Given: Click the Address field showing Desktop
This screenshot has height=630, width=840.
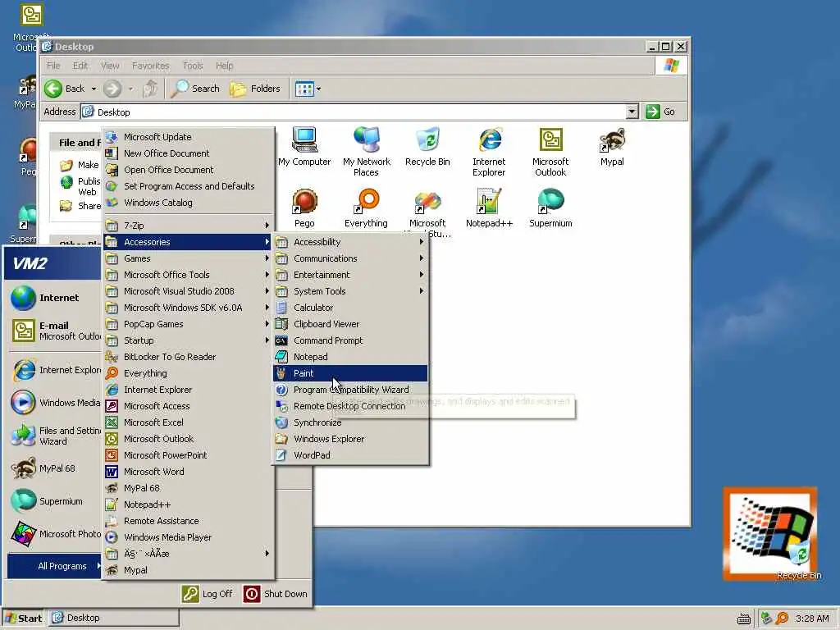Looking at the screenshot, I should click(354, 112).
